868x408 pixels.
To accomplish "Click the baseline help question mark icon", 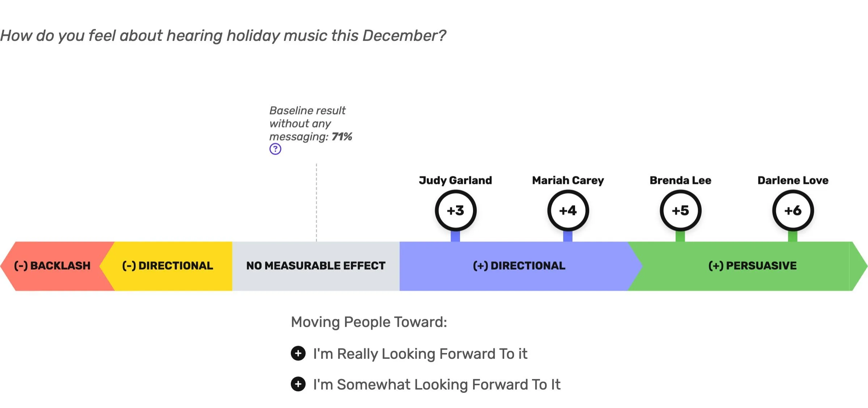I will (275, 149).
